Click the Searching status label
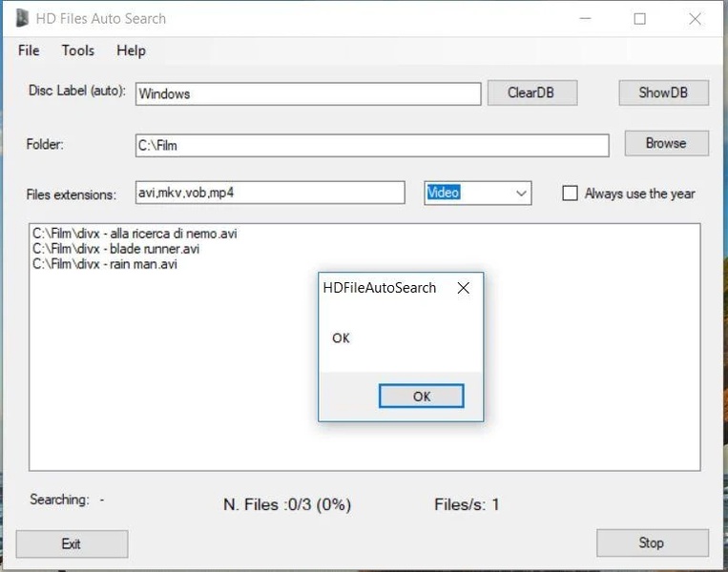The image size is (728, 572). pyautogui.click(x=59, y=500)
